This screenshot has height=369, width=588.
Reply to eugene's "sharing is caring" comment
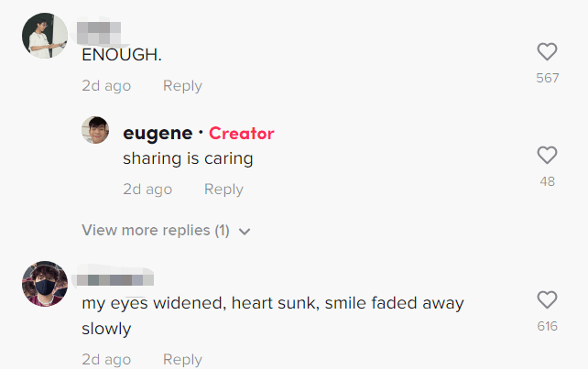[x=223, y=189]
